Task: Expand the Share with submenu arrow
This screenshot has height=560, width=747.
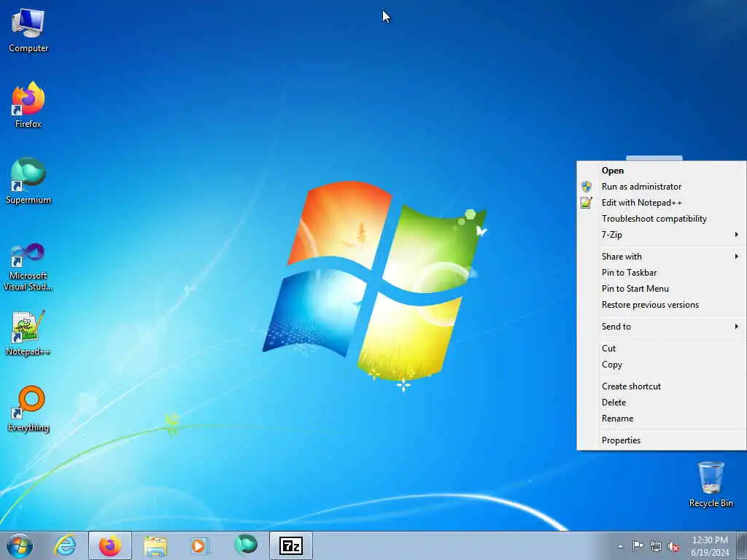Action: pyautogui.click(x=737, y=257)
